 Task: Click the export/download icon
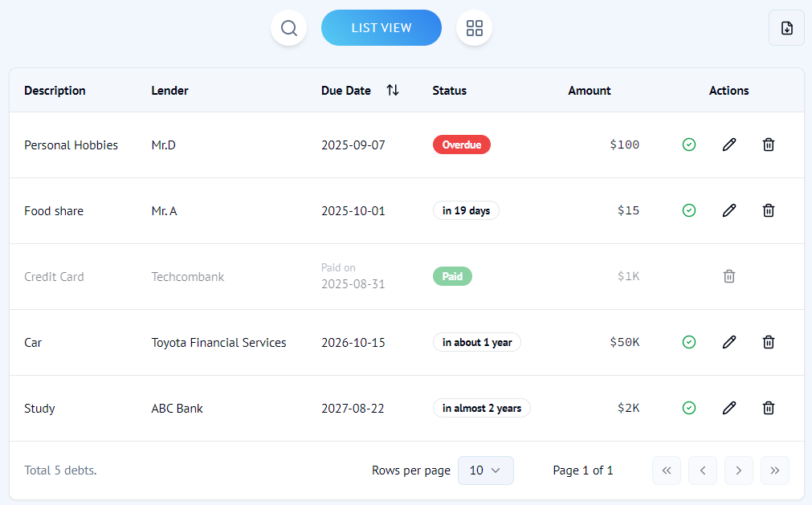point(786,27)
